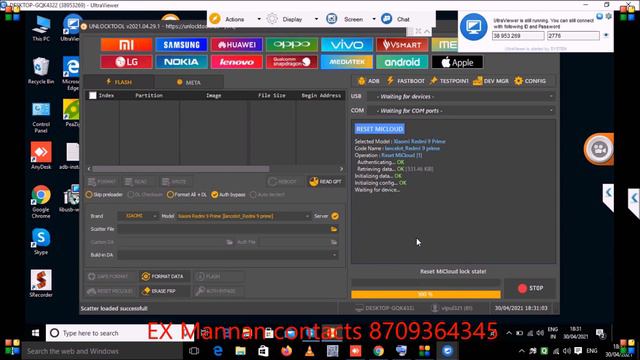Select the Nokia brand logo
640x360 pixels.
click(181, 62)
